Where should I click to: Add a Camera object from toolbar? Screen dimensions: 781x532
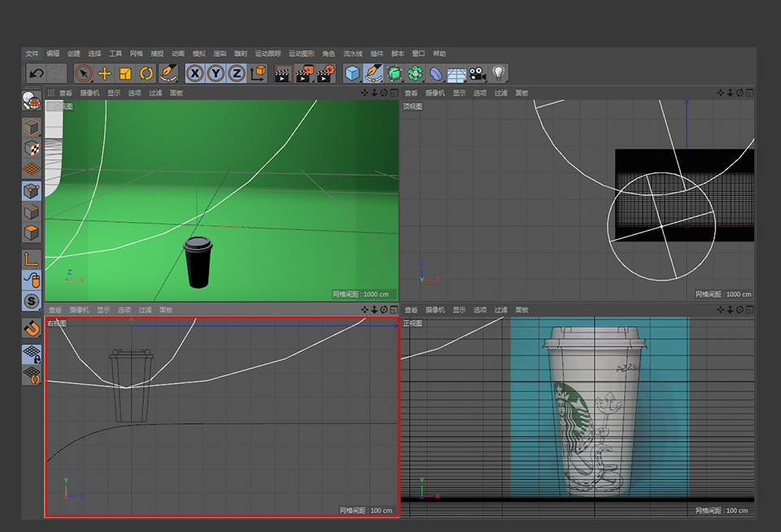(x=478, y=73)
